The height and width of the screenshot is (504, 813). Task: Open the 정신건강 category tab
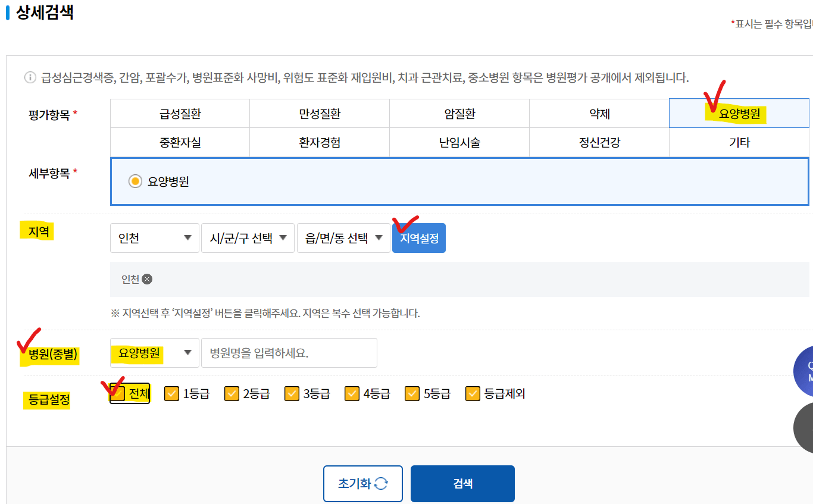pos(599,143)
